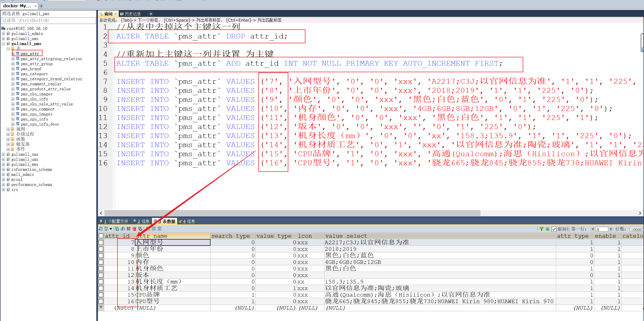Select the pms_brand table in tree

[x=31, y=69]
